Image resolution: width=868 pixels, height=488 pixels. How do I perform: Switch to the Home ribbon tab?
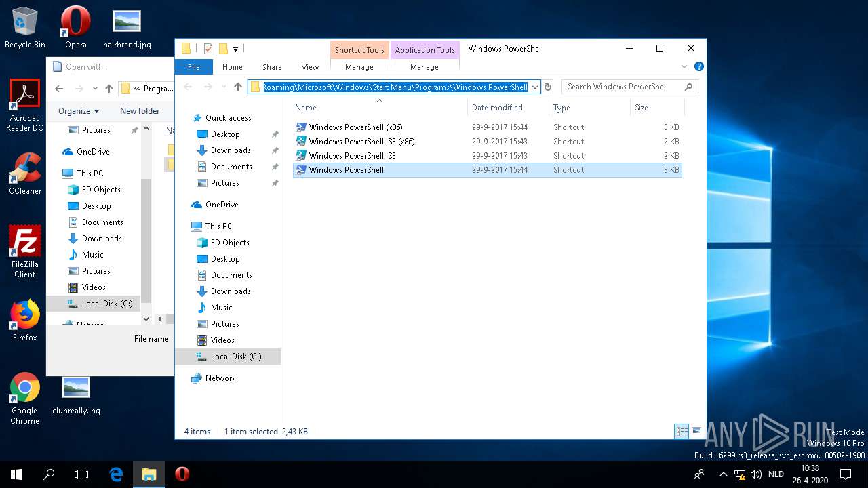pyautogui.click(x=233, y=67)
